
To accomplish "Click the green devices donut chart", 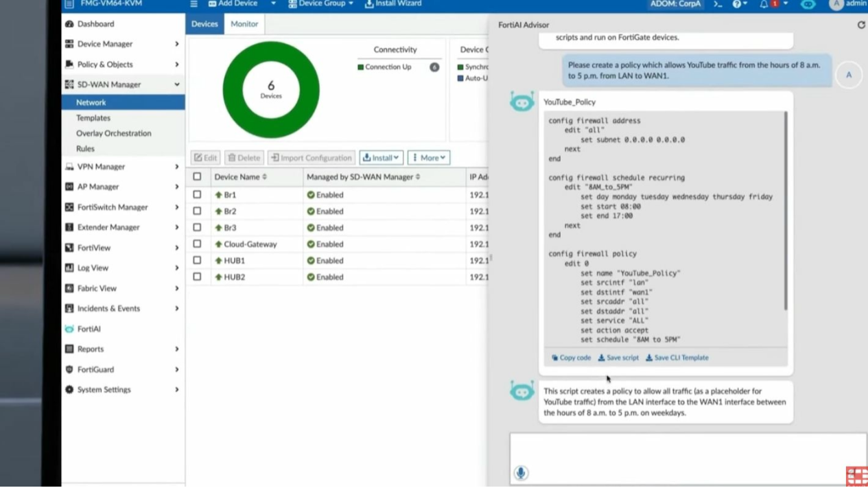I will pos(271,90).
